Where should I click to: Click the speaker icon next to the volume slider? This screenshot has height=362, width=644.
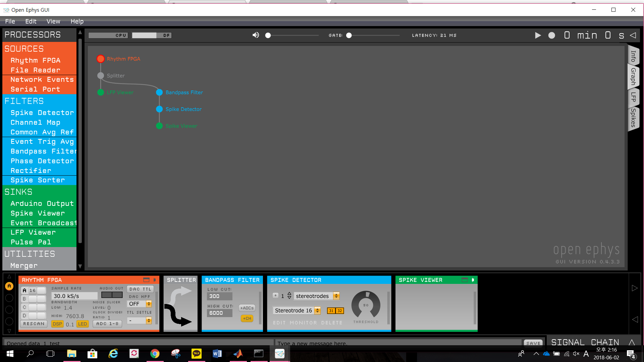pyautogui.click(x=256, y=35)
